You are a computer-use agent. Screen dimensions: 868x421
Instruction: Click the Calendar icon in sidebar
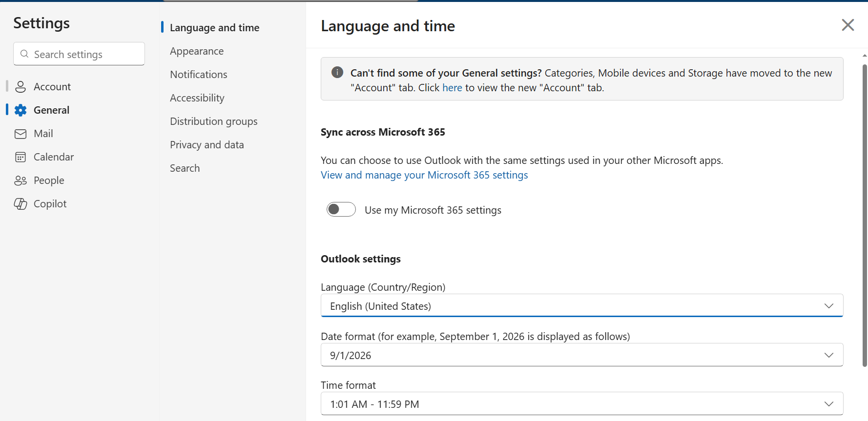click(x=21, y=157)
